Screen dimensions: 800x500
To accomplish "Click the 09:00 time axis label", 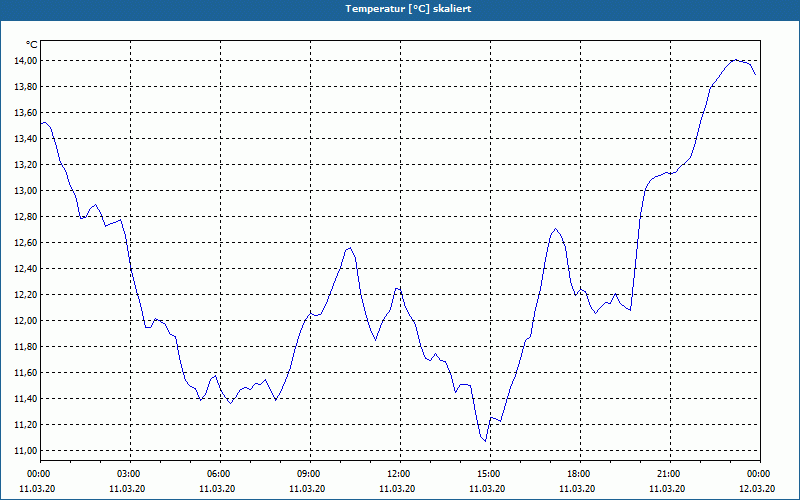I will 310,474.
